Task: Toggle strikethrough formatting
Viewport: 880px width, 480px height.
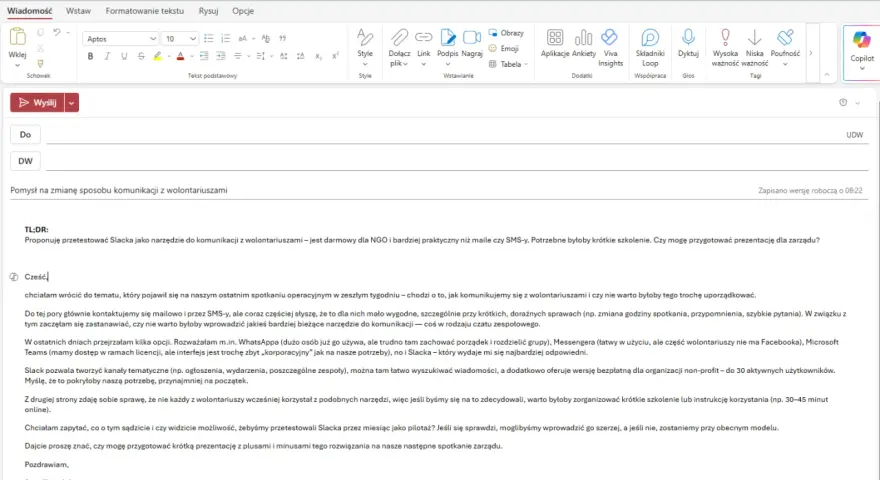Action: click(141, 56)
